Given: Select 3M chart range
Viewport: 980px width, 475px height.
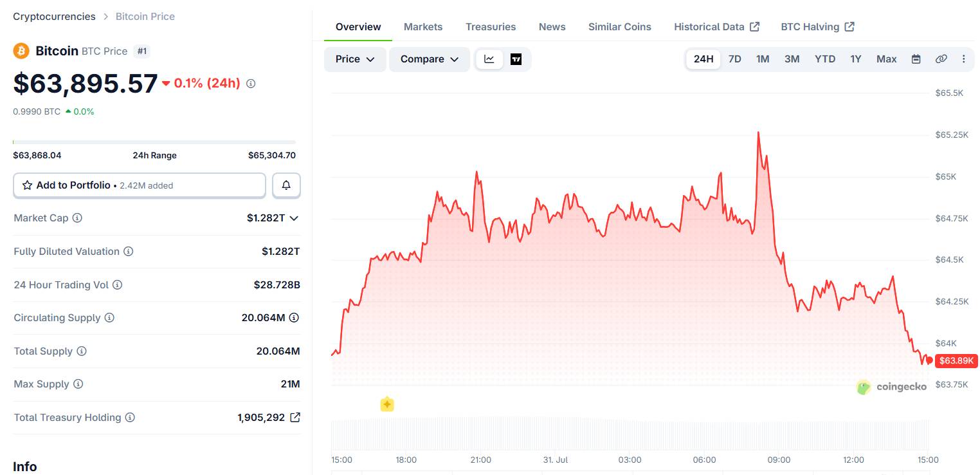Looking at the screenshot, I should coord(792,59).
